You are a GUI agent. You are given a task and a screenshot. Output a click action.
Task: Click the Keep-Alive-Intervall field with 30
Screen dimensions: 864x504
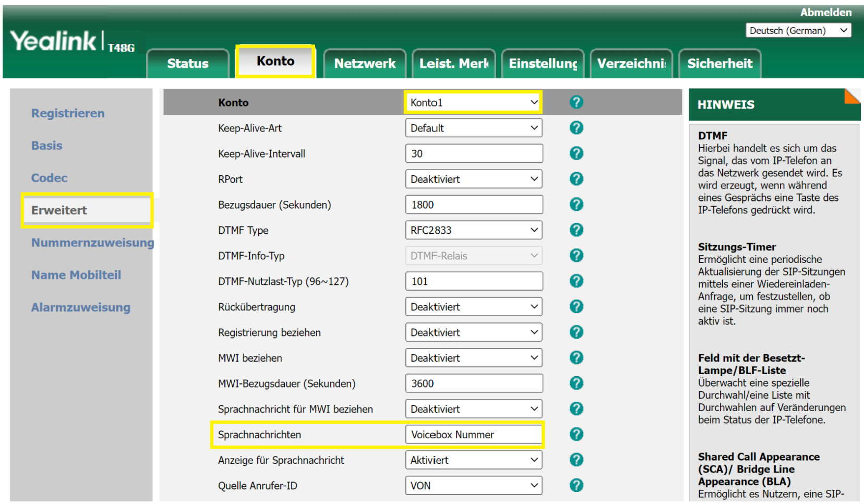pos(474,153)
